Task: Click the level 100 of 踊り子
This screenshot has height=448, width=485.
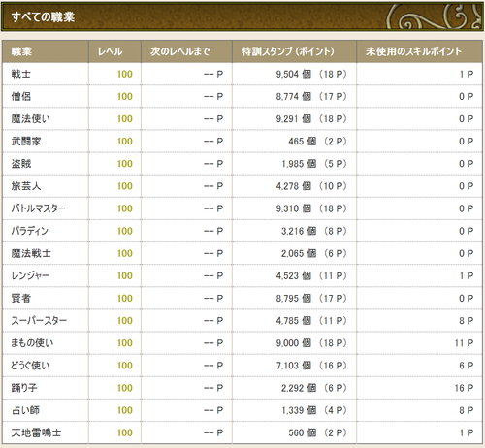Action: tap(125, 388)
